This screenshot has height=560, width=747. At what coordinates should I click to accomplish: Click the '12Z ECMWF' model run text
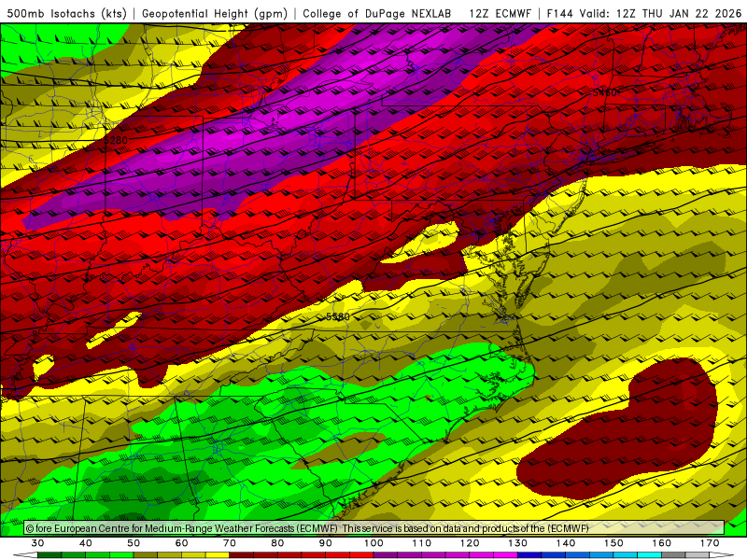[500, 13]
